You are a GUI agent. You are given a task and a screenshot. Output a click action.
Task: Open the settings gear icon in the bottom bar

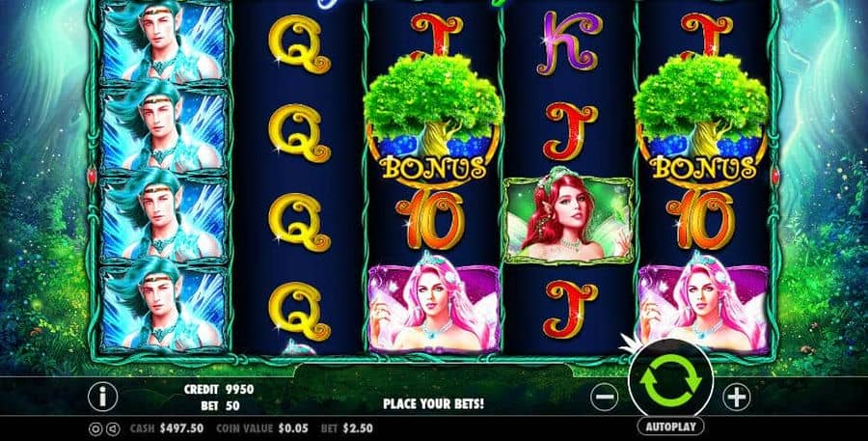95,428
